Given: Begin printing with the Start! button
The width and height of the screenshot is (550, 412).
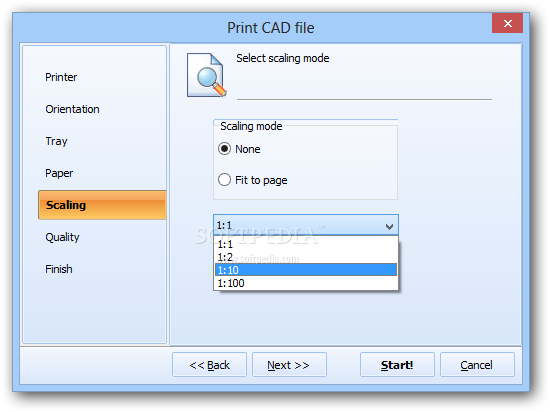Looking at the screenshot, I should (x=397, y=365).
